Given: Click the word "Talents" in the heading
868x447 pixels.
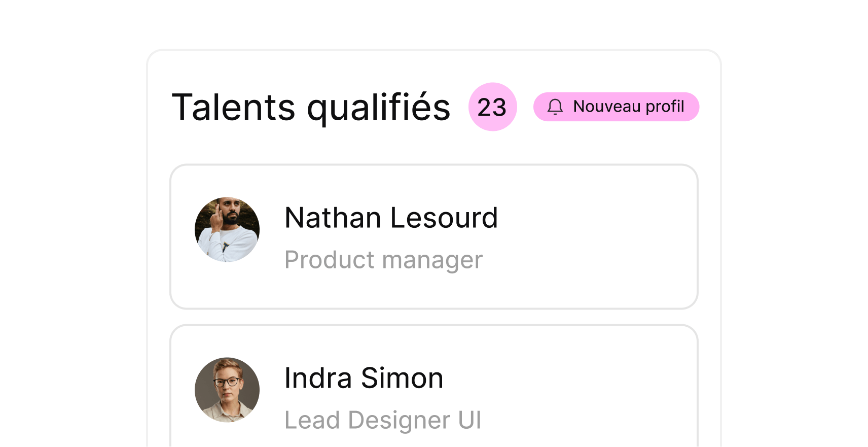Looking at the screenshot, I should (x=233, y=108).
